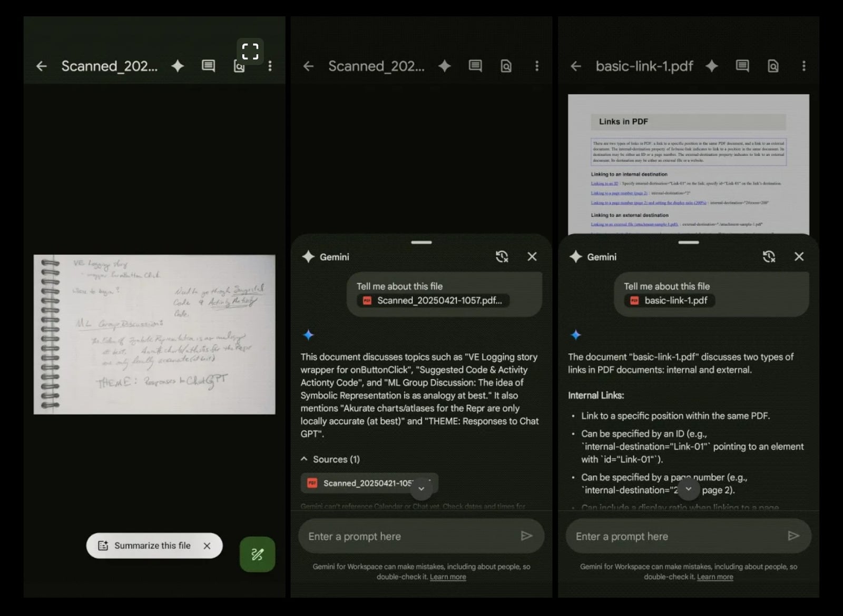Go back from the basic-link-1.pdf viewer

pos(576,66)
